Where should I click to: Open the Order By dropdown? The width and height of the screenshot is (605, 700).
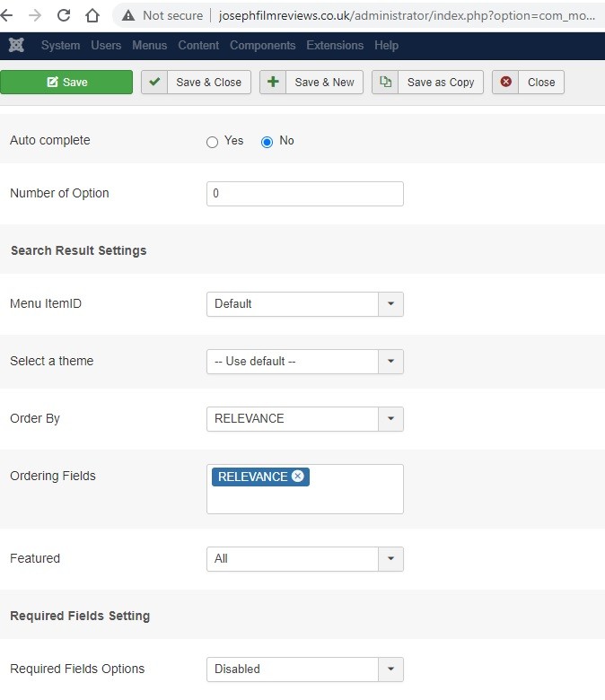pos(304,419)
